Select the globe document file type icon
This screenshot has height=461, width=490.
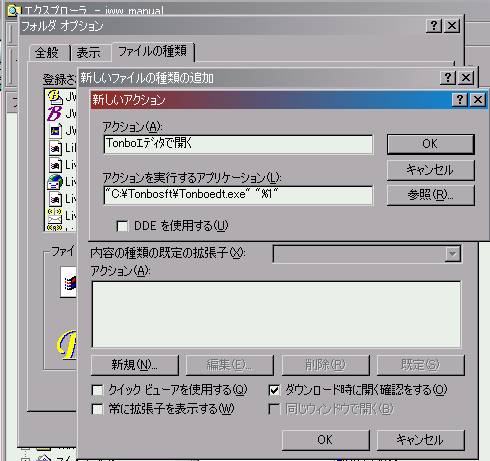point(55,182)
